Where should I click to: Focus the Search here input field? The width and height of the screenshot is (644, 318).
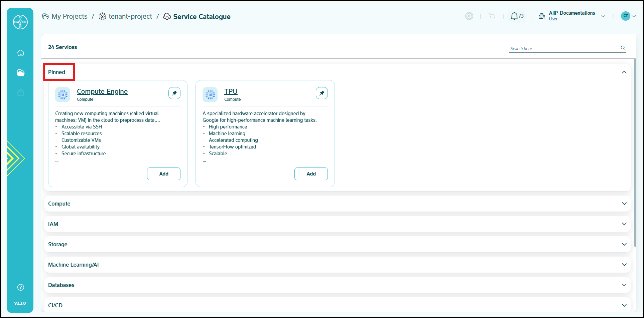pos(563,49)
